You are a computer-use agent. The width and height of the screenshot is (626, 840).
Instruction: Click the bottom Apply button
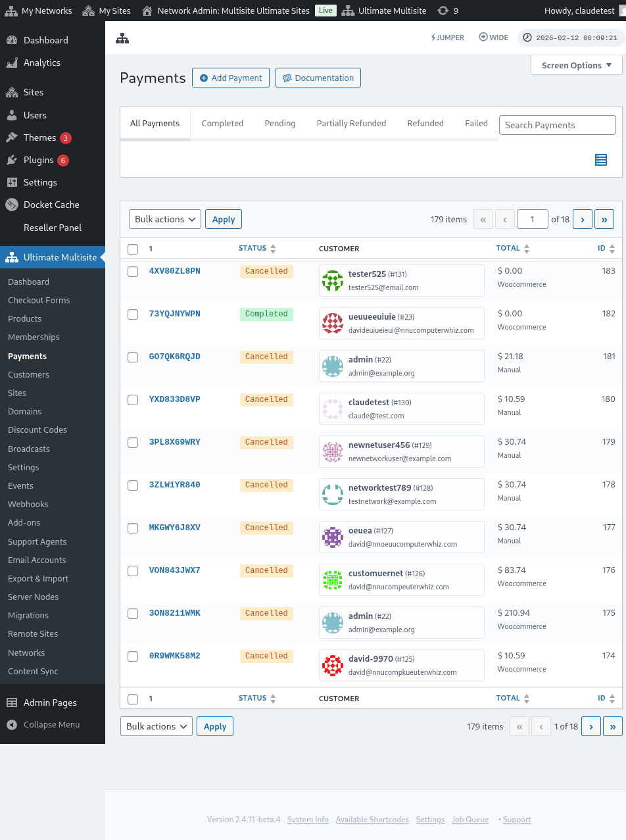215,726
